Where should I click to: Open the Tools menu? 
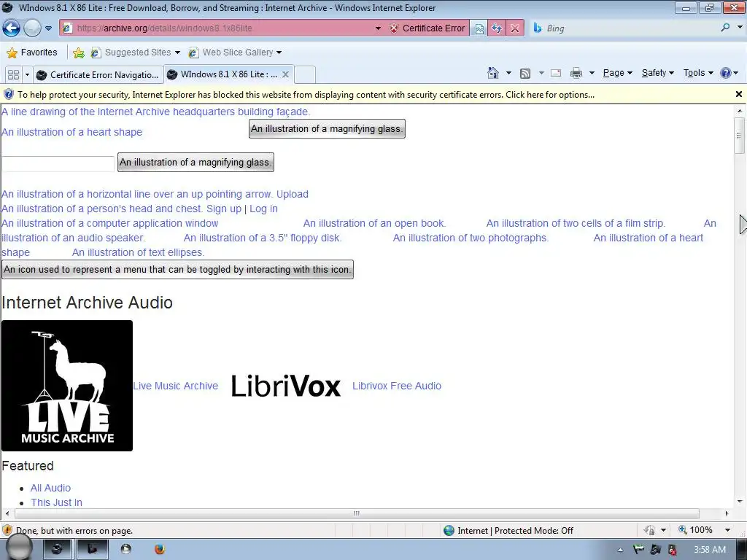pyautogui.click(x=698, y=73)
